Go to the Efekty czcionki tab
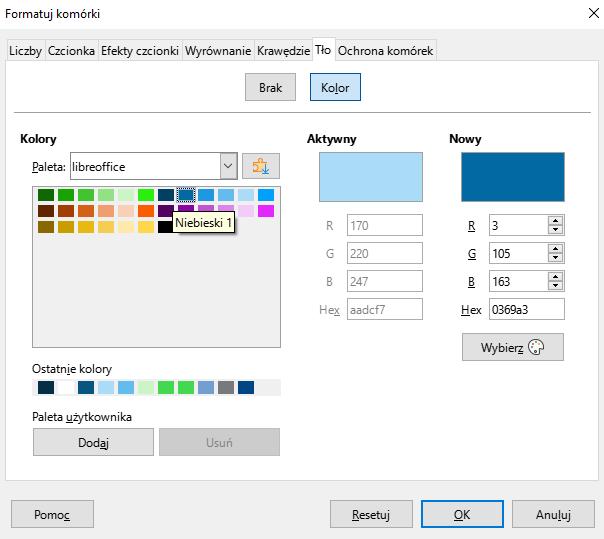The height and width of the screenshot is (539, 604). (140, 50)
